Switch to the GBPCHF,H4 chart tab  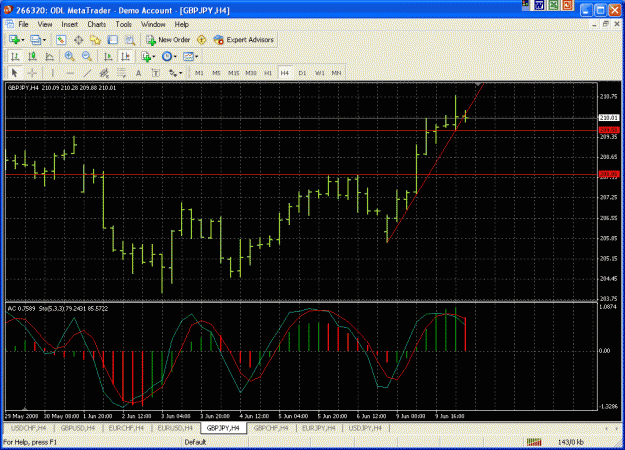click(x=271, y=428)
